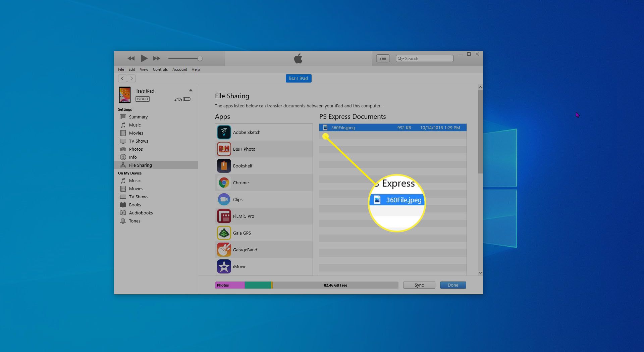Go back with the left arrow
Image resolution: width=644 pixels, height=352 pixels.
tap(122, 78)
